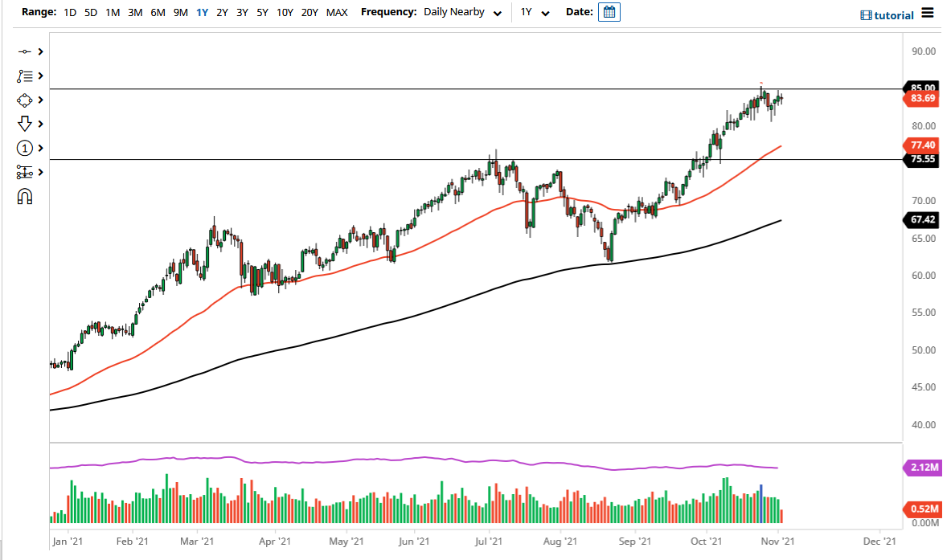951x560 pixels.
Task: Select the diamond shape drawing tool
Action: click(x=25, y=100)
